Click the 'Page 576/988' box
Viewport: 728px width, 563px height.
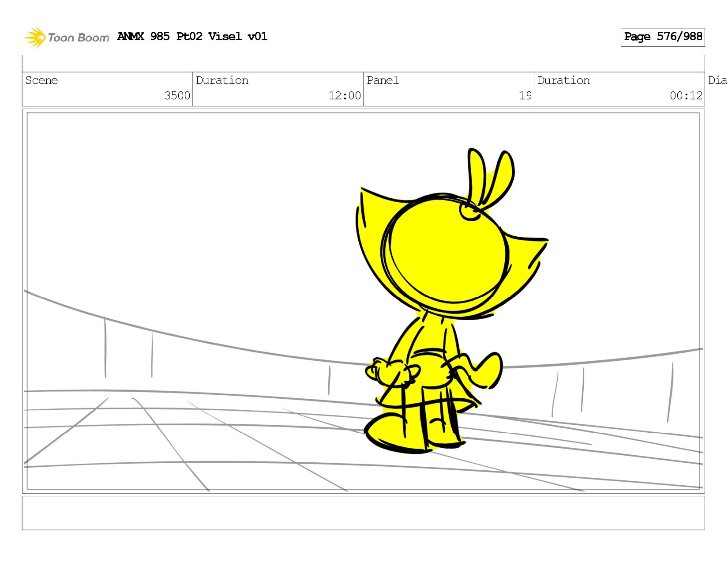pos(663,37)
